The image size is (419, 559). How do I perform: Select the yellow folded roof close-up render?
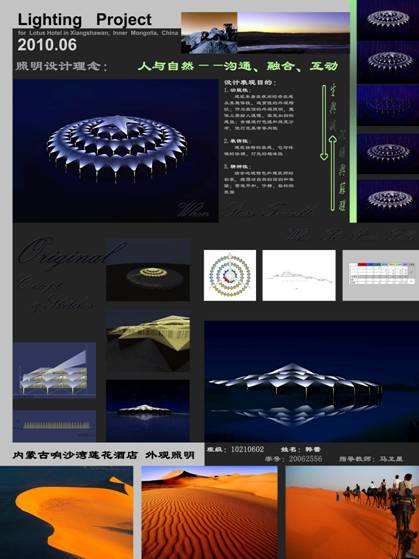point(148,341)
